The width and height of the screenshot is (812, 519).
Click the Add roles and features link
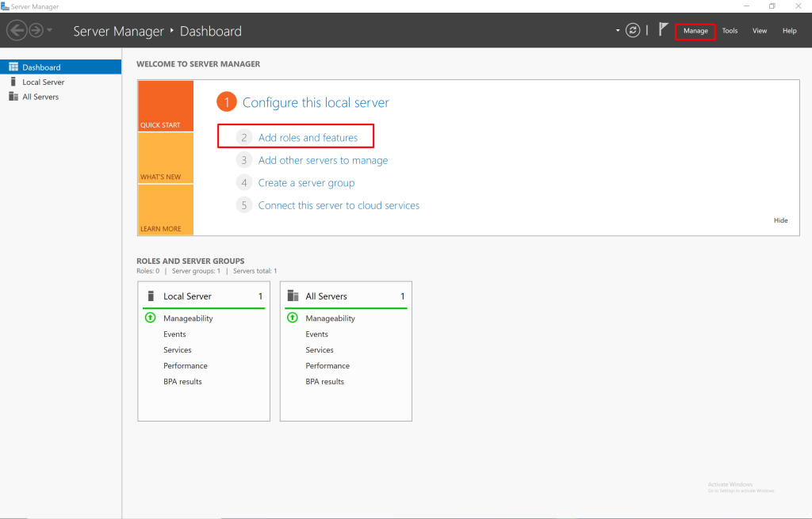pyautogui.click(x=308, y=138)
